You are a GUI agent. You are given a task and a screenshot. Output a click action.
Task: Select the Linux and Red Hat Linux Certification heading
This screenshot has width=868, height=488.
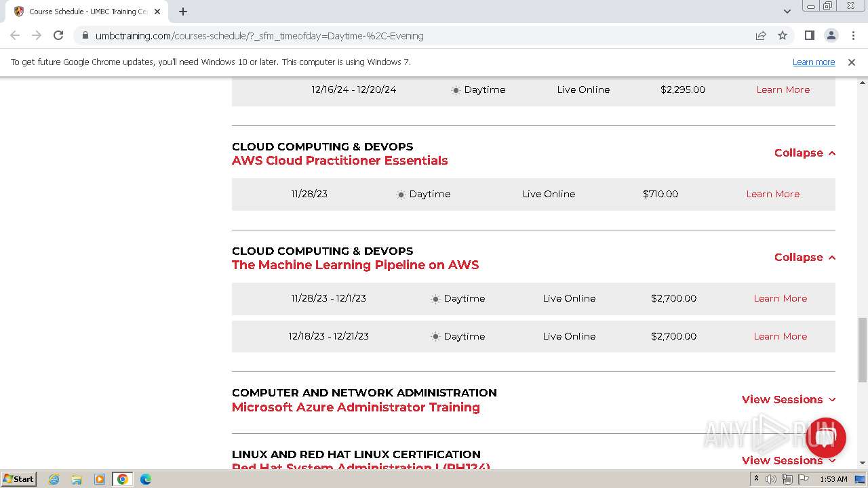point(356,455)
